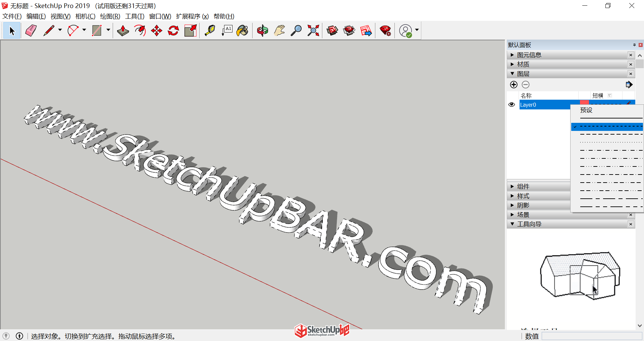Image resolution: width=644 pixels, height=341 pixels.
Task: Select the Offset tool
Action: (x=140, y=31)
